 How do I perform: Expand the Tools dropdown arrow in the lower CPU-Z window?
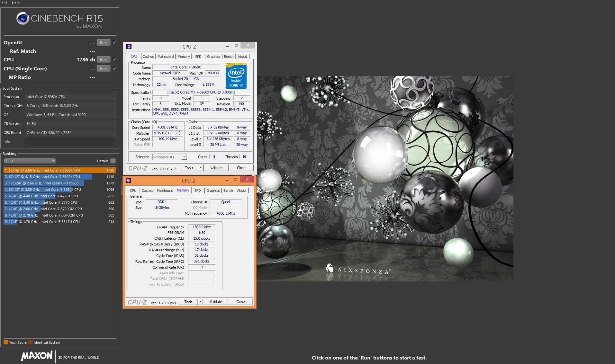(x=200, y=302)
